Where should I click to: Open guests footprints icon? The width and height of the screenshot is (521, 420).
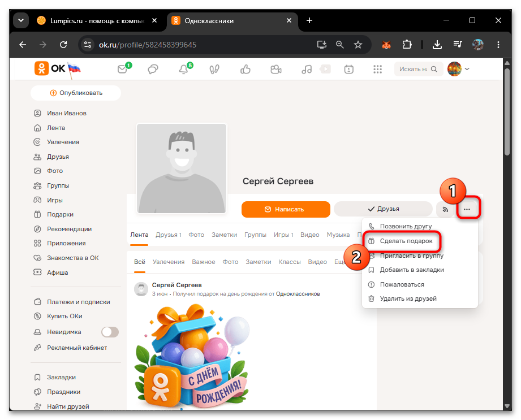point(214,69)
